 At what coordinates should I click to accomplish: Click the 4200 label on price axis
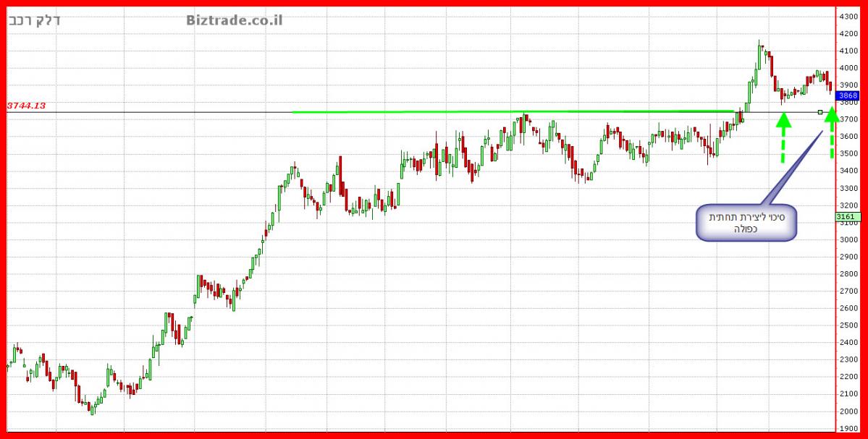tap(848, 33)
